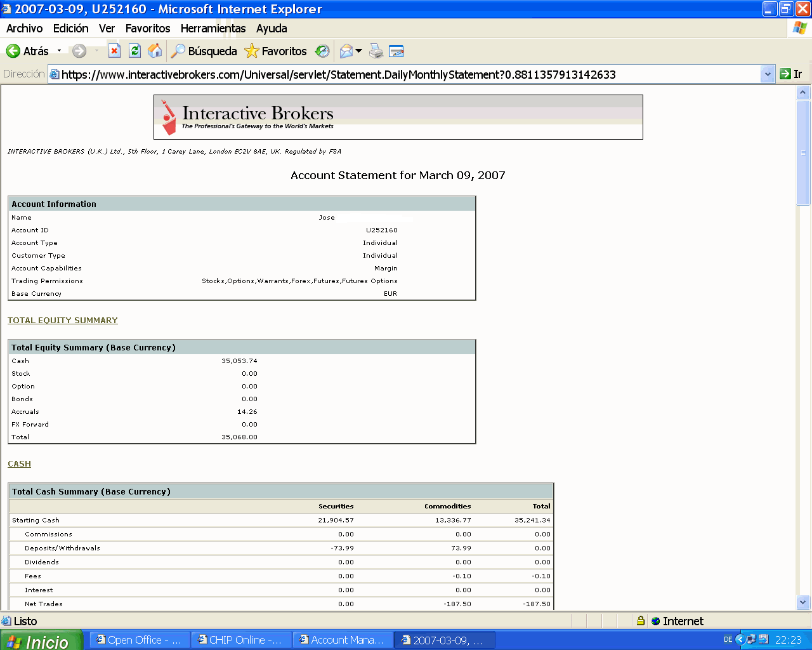Image resolution: width=812 pixels, height=650 pixels.
Task: Select the Account ID value U252160
Action: click(382, 230)
